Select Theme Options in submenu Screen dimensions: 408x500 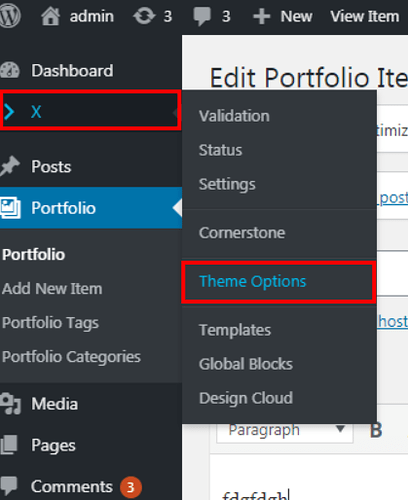279,282
